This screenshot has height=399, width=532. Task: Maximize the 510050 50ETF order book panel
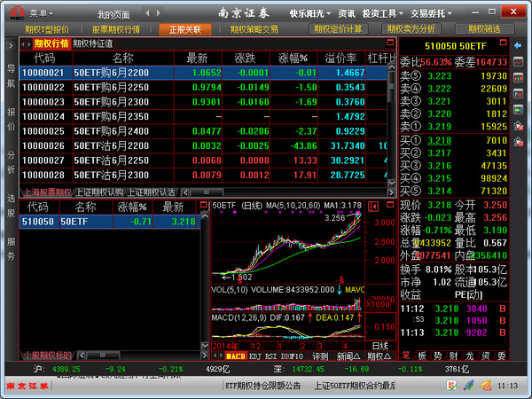coord(503,43)
